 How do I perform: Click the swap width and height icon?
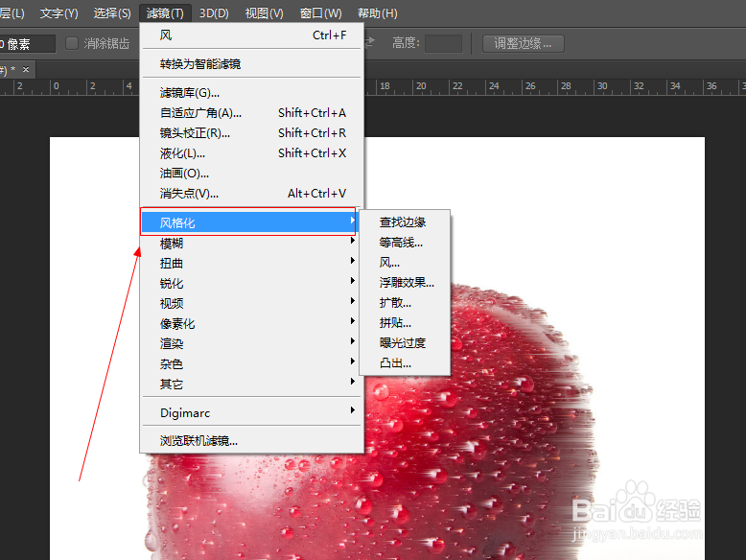(x=370, y=43)
